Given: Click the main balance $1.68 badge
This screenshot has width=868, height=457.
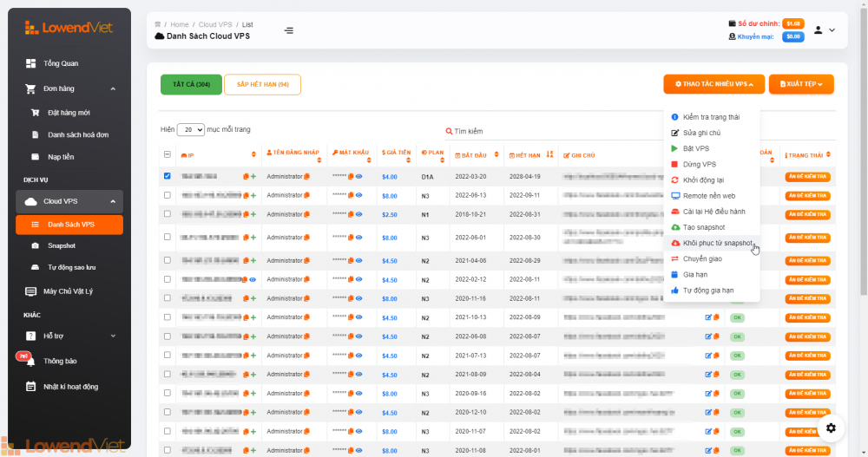Looking at the screenshot, I should [792, 23].
